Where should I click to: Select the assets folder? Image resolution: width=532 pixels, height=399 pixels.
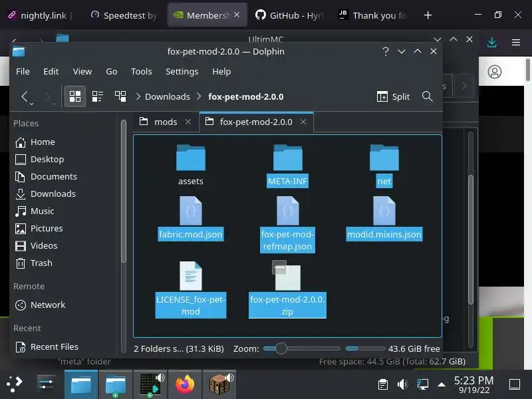click(x=191, y=165)
